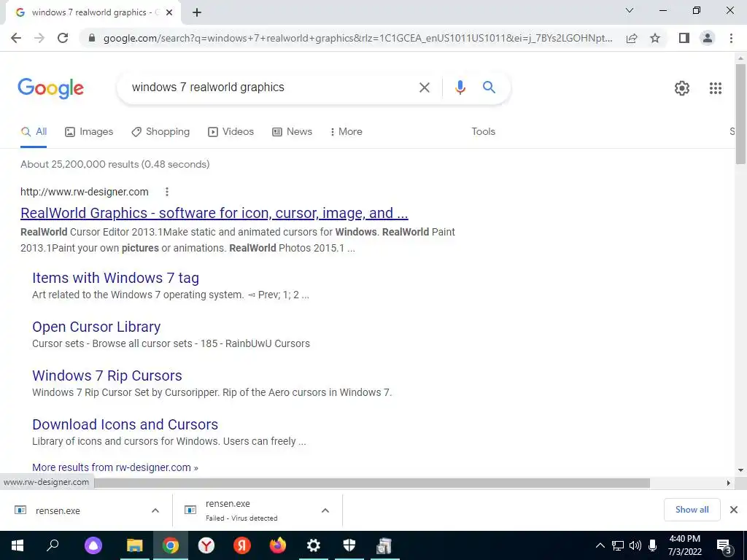Expand options for failed rensen.exe download
747x560 pixels.
[325, 510]
